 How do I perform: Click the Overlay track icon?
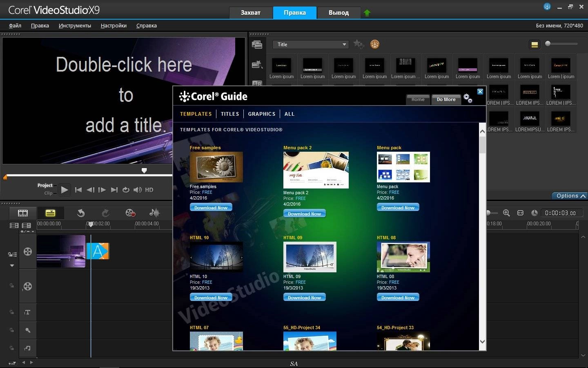point(27,286)
